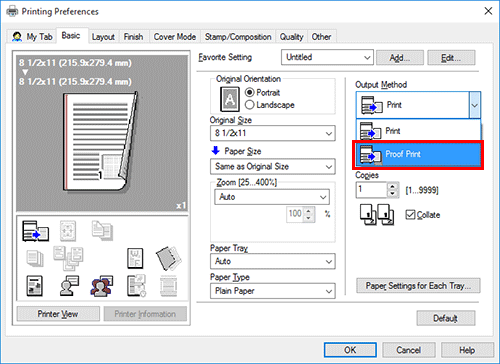The width and height of the screenshot is (500, 364).
Task: Click the Proof Print icon in dropdown list
Action: 370,155
